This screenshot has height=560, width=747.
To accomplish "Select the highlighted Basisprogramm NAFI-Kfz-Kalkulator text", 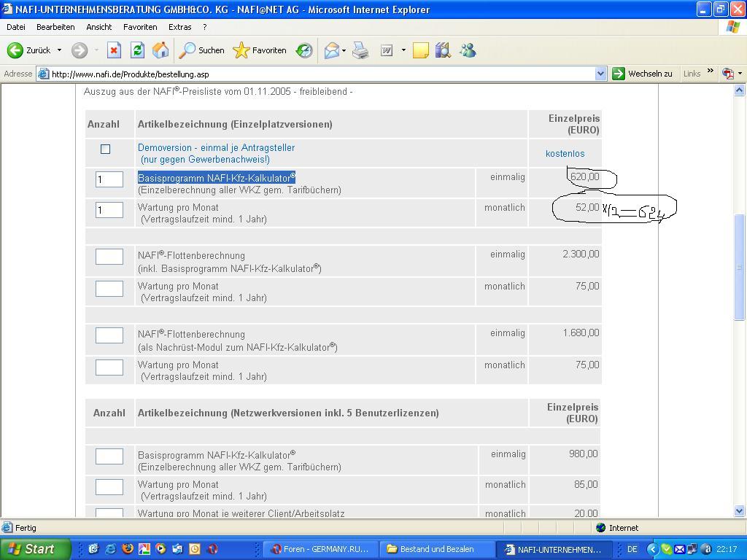I will pyautogui.click(x=216, y=178).
